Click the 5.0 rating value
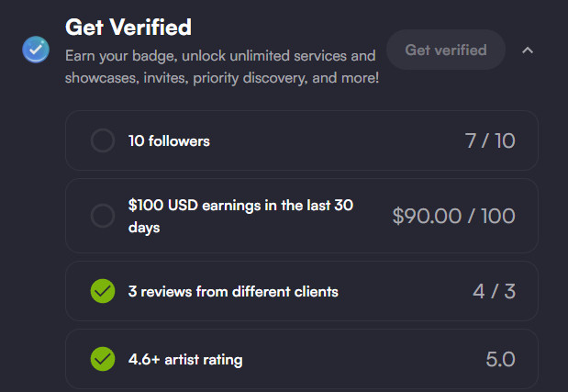 point(500,359)
